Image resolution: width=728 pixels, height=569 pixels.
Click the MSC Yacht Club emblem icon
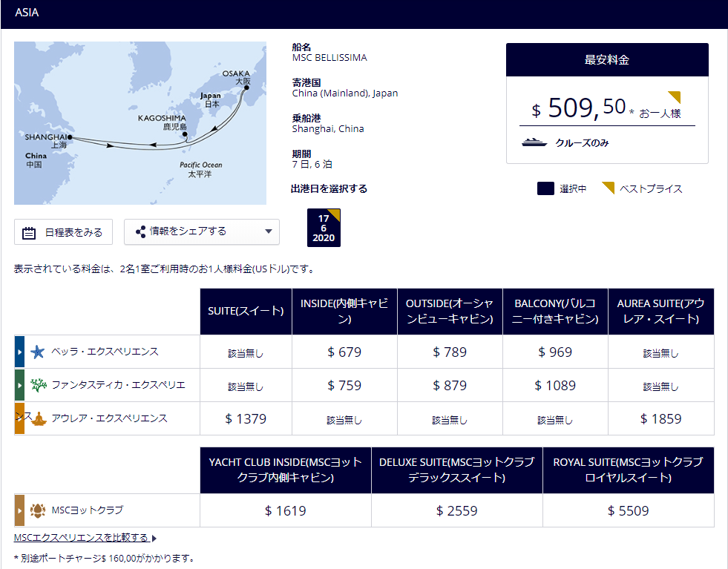point(38,510)
